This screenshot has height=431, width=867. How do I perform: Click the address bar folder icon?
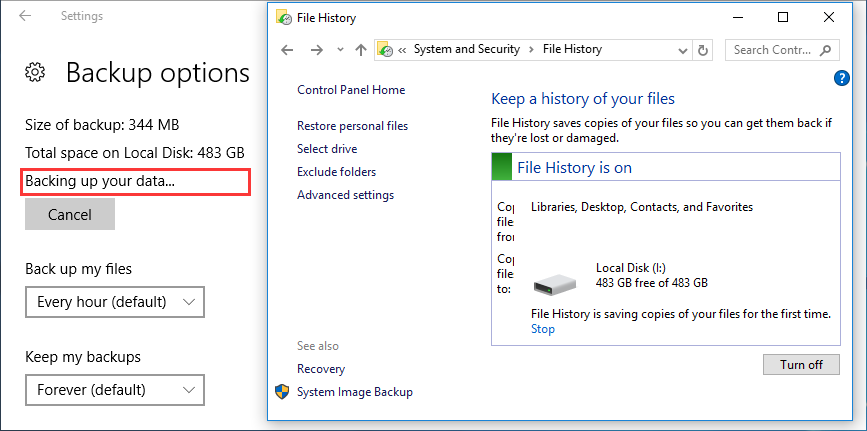[385, 49]
